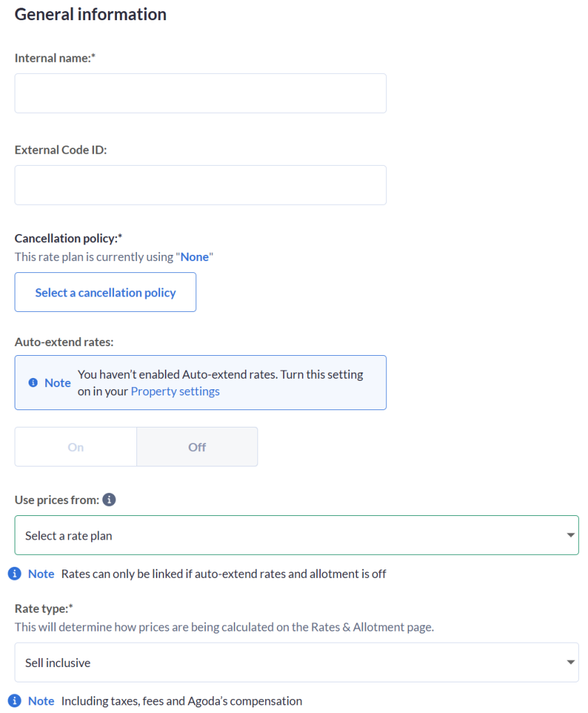
Task: Focus the Internal name input field
Action: coord(200,93)
